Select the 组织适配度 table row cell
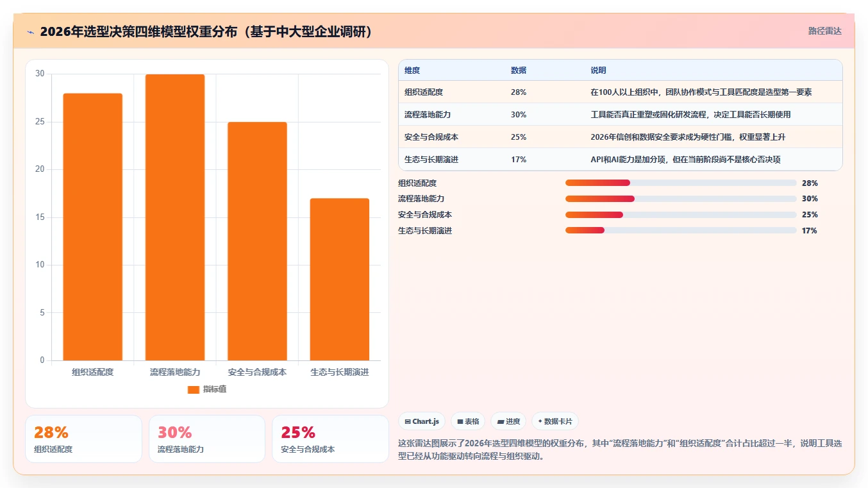 (x=424, y=92)
